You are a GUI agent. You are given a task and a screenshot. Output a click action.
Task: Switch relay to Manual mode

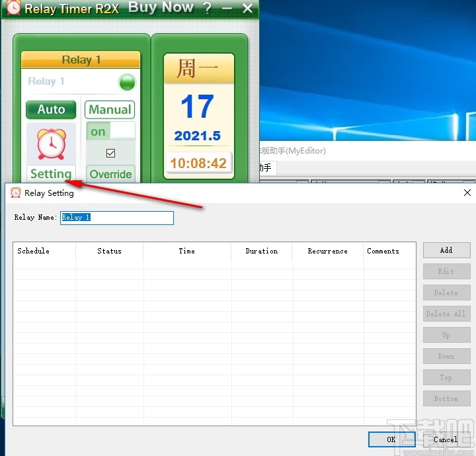click(110, 109)
